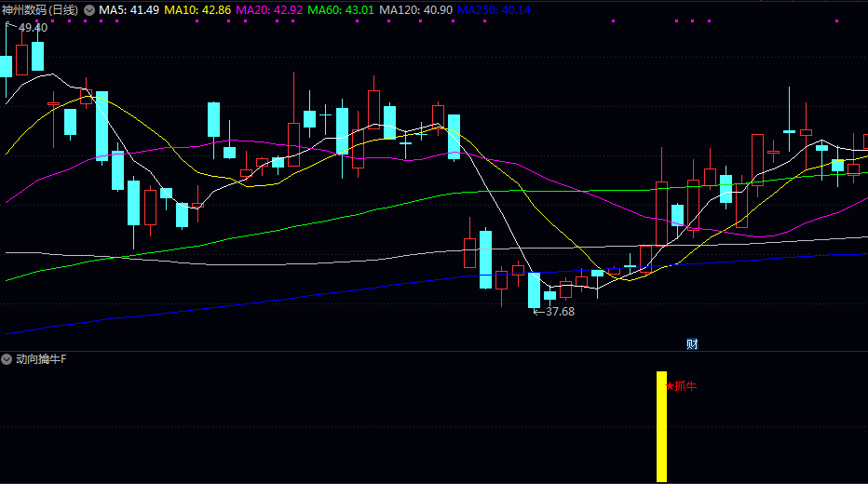Click the 财 financial event marker
Image resolution: width=868 pixels, height=484 pixels.
click(x=692, y=343)
